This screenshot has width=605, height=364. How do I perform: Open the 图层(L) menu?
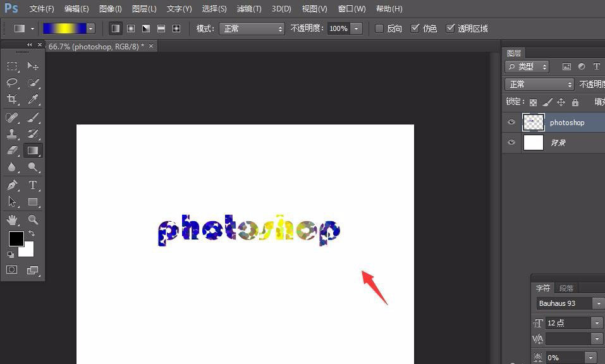tap(144, 8)
